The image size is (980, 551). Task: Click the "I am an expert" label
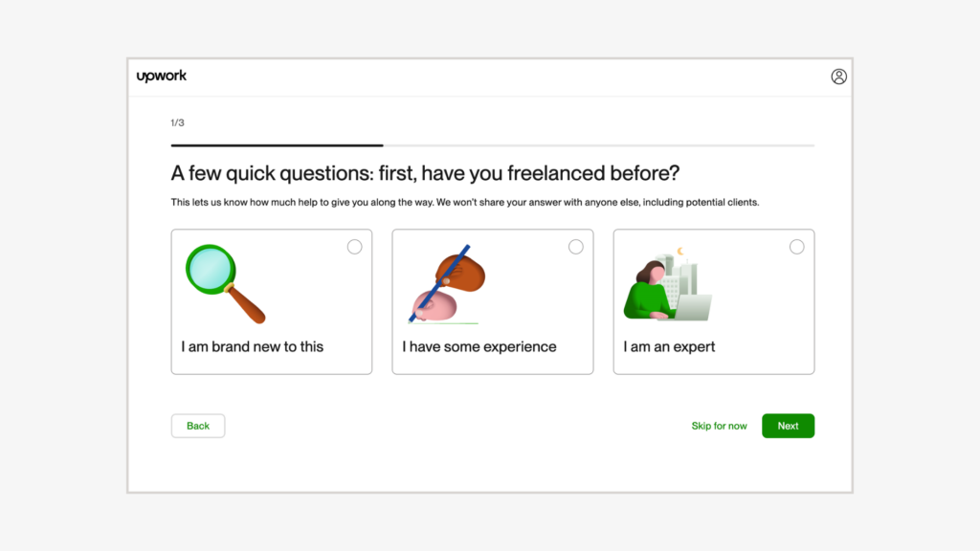669,346
